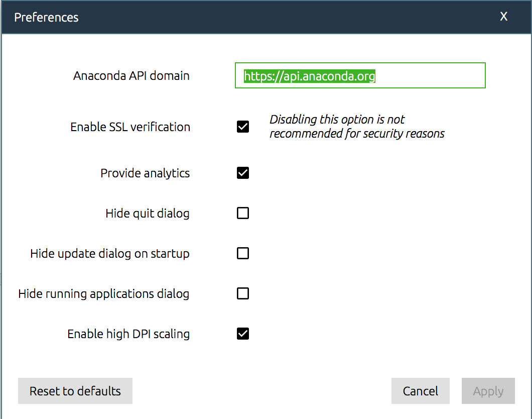Check the Hide update dialog on startup box
532x419 pixels.
(243, 253)
